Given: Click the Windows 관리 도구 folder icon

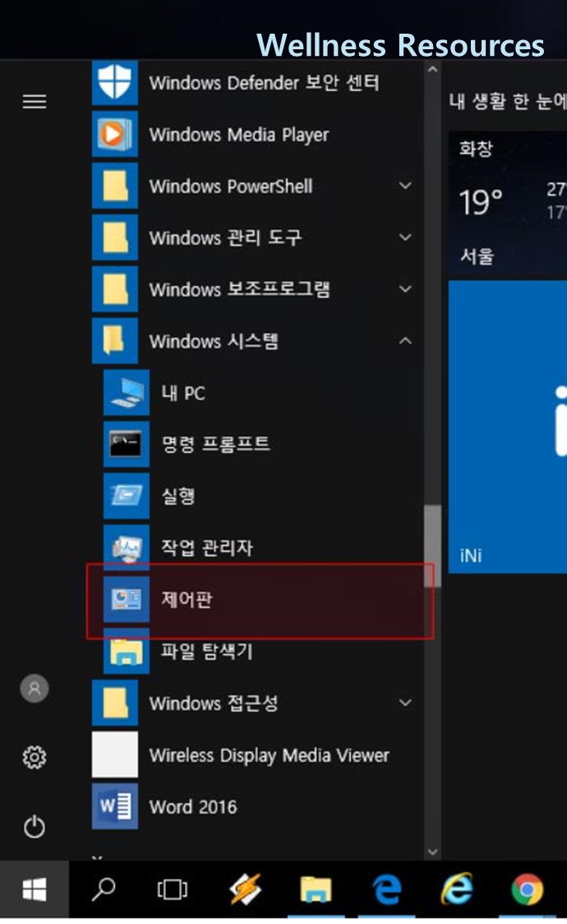Looking at the screenshot, I should pos(115,237).
